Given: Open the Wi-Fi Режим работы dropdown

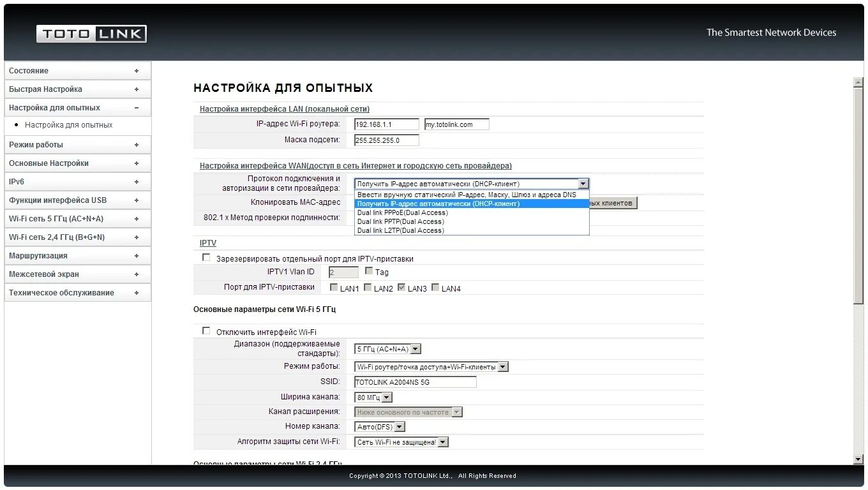Looking at the screenshot, I should click(x=431, y=367).
